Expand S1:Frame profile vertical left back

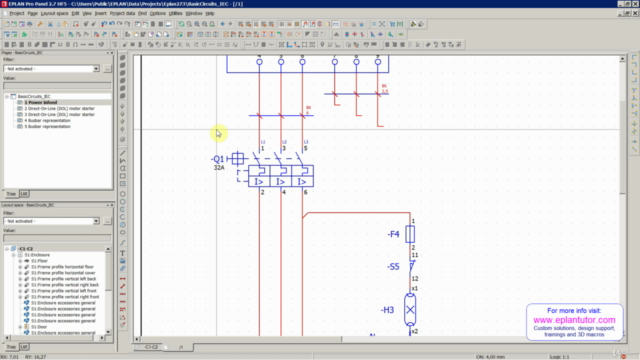[20, 279]
